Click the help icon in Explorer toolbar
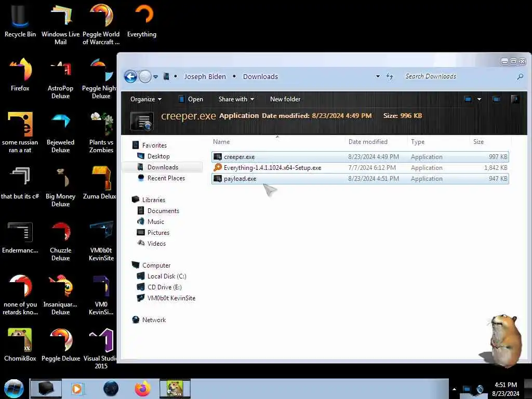 515,99
